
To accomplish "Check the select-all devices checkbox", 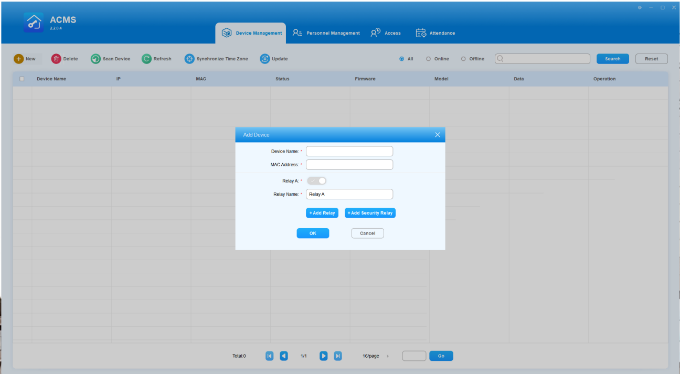I will pos(22,79).
